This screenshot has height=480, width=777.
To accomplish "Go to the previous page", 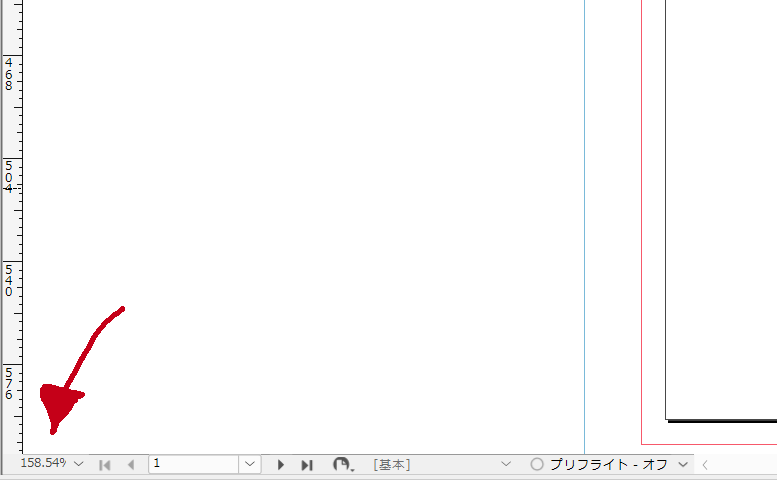I will click(x=131, y=465).
